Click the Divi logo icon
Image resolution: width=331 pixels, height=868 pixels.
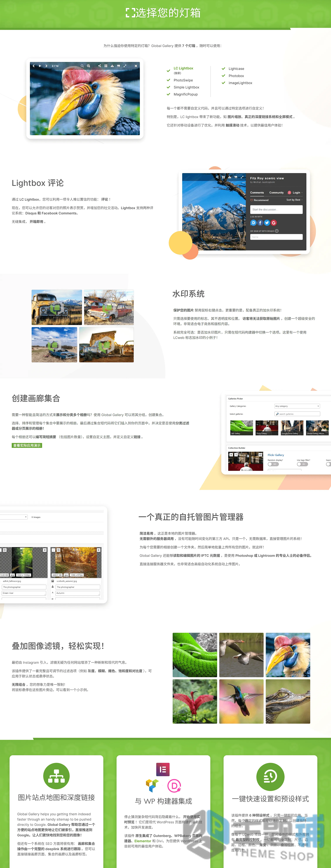click(174, 786)
